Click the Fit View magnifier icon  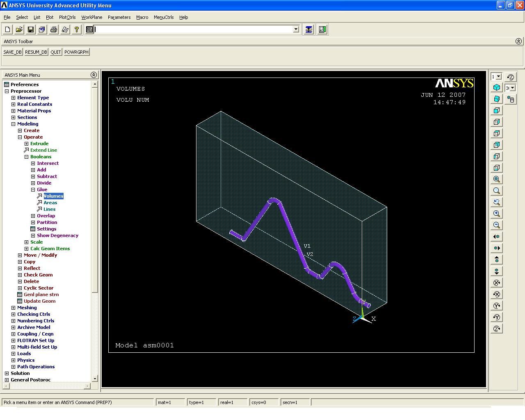497,179
